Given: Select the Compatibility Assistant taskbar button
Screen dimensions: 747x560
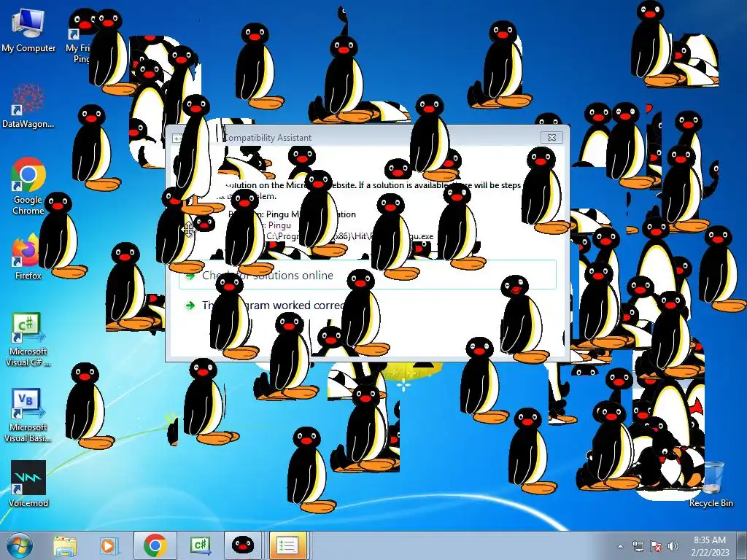Looking at the screenshot, I should tap(287, 545).
